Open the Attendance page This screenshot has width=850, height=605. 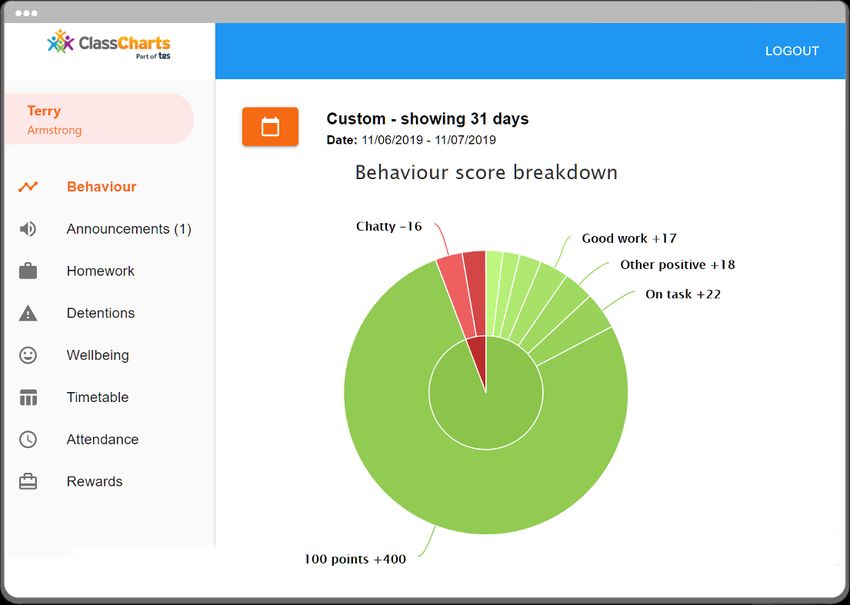pyautogui.click(x=102, y=439)
